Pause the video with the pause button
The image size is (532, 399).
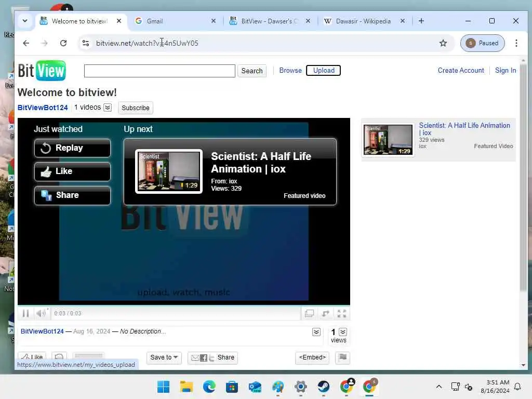pyautogui.click(x=25, y=313)
